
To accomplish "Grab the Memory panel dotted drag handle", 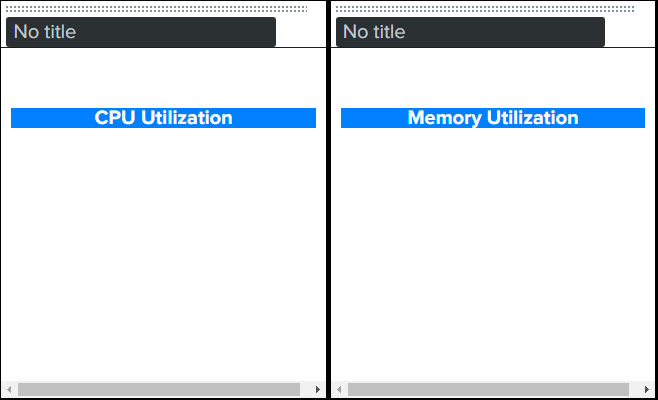I will (x=485, y=9).
